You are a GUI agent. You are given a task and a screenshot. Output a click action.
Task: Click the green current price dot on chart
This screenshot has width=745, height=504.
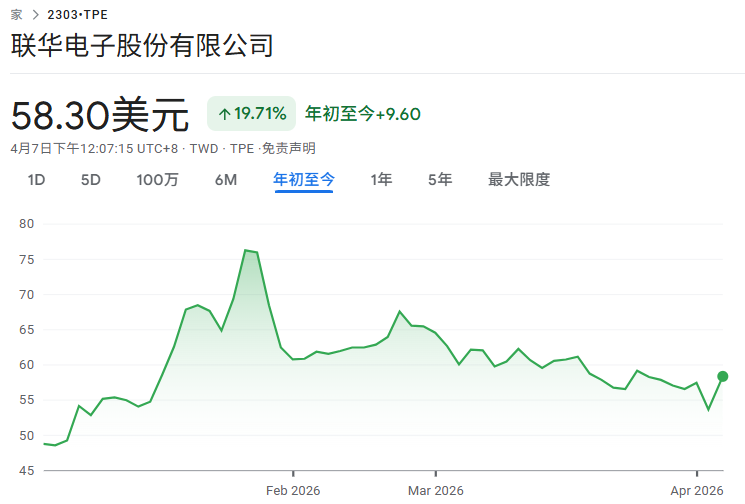(723, 377)
